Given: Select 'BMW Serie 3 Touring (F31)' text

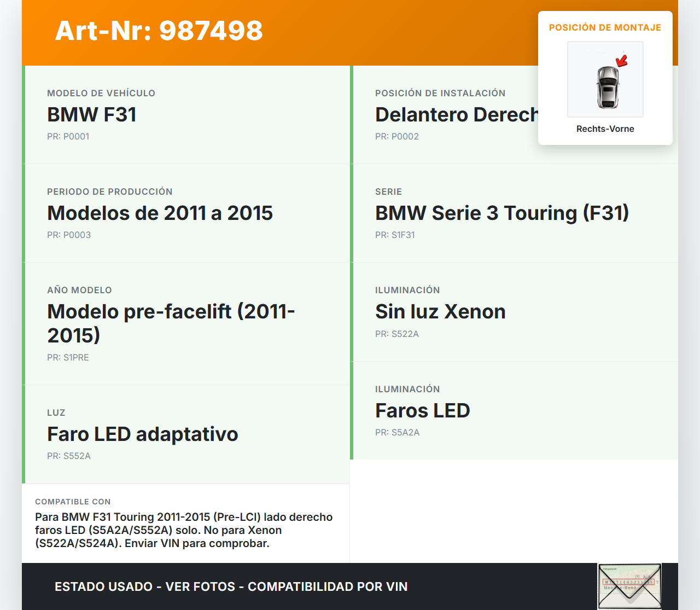Looking at the screenshot, I should click(x=502, y=213).
